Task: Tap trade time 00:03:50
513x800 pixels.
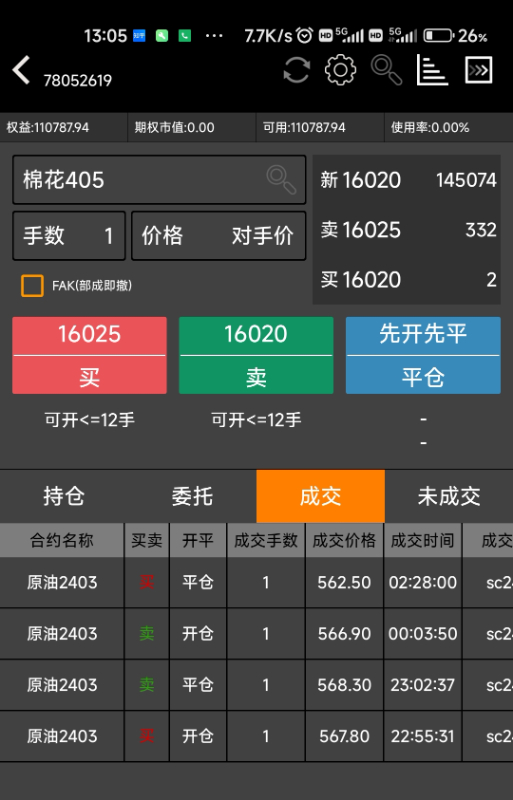Action: tap(423, 634)
